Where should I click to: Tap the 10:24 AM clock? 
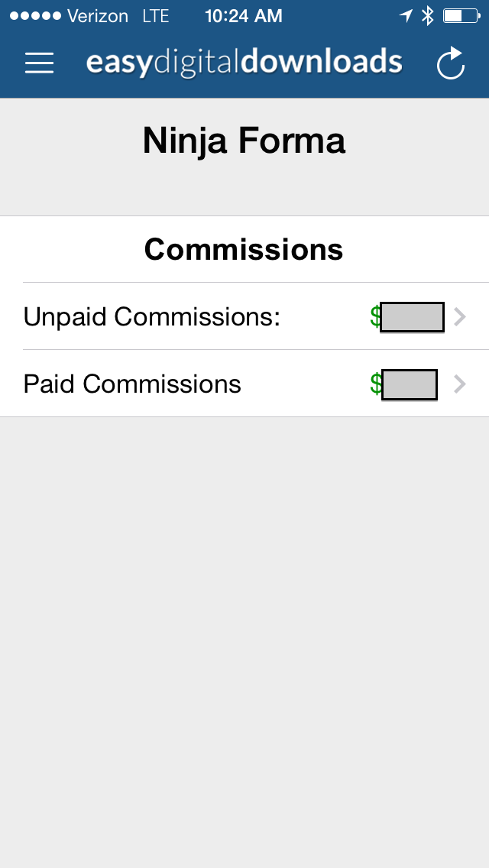tap(244, 16)
